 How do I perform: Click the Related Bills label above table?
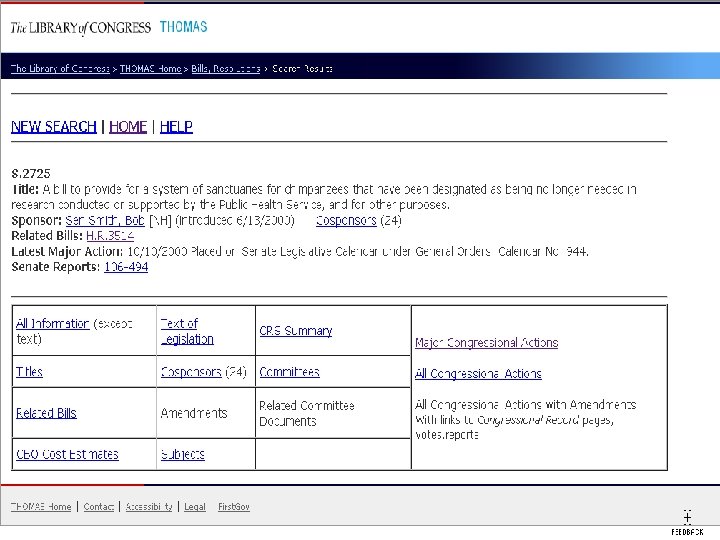[x=47, y=236]
